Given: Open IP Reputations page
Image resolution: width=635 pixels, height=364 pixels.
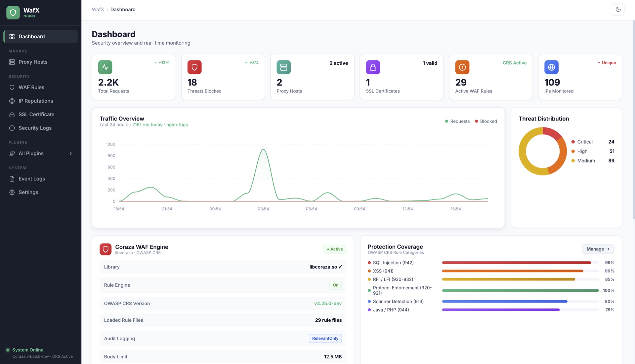Looking at the screenshot, I should [x=36, y=101].
